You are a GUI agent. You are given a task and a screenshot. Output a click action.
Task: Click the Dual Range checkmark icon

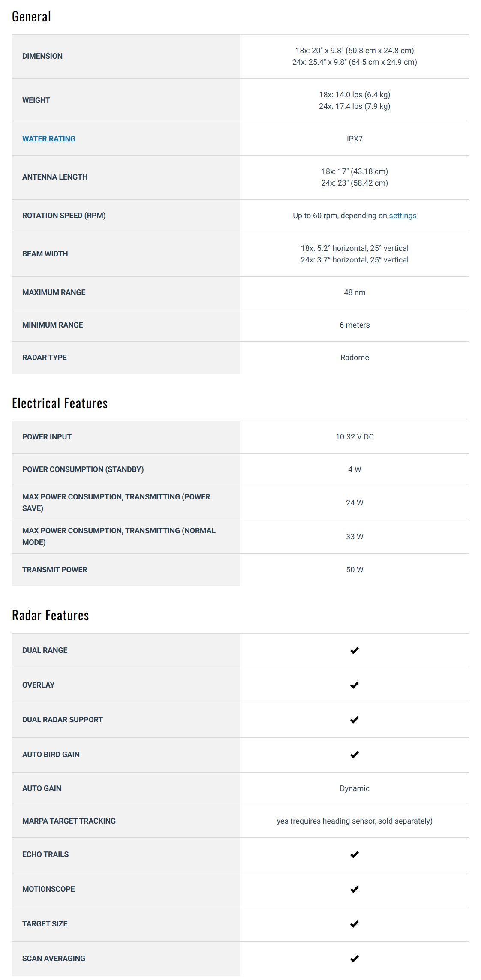354,650
